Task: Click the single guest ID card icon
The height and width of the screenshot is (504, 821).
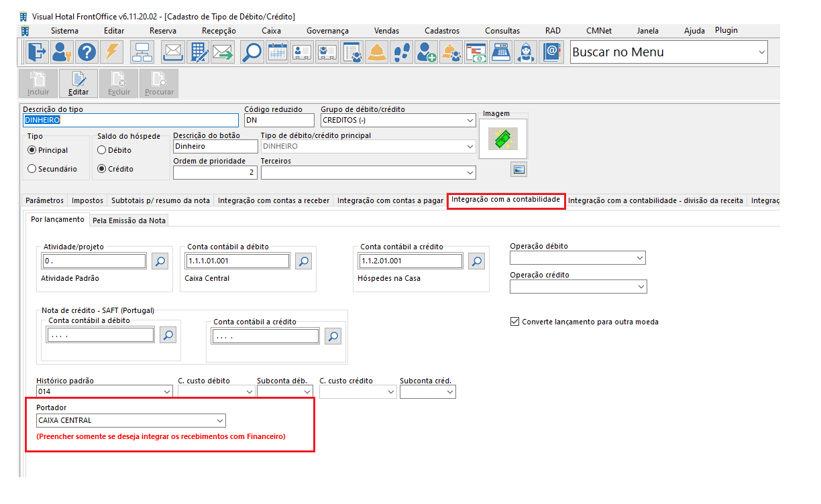Action: (x=303, y=52)
